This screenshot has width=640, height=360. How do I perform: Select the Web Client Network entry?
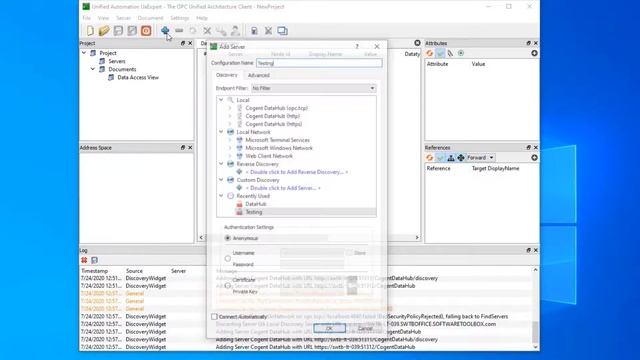pos(269,156)
